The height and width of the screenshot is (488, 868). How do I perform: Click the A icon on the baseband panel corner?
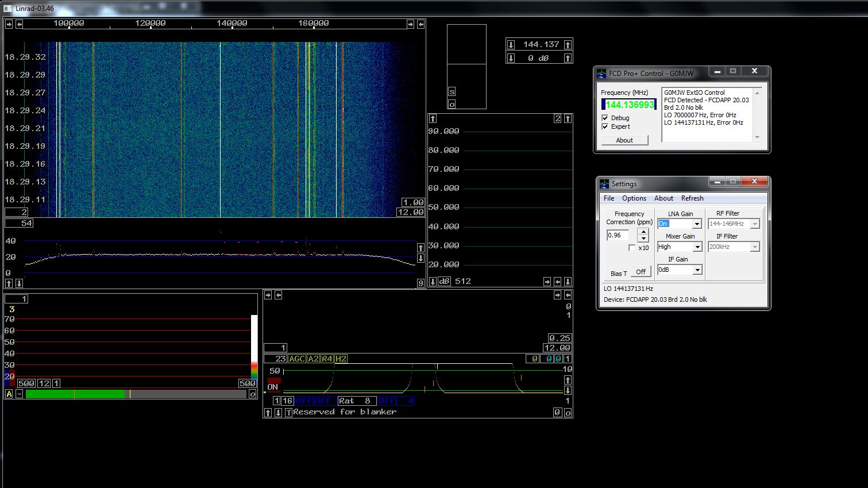(8, 394)
